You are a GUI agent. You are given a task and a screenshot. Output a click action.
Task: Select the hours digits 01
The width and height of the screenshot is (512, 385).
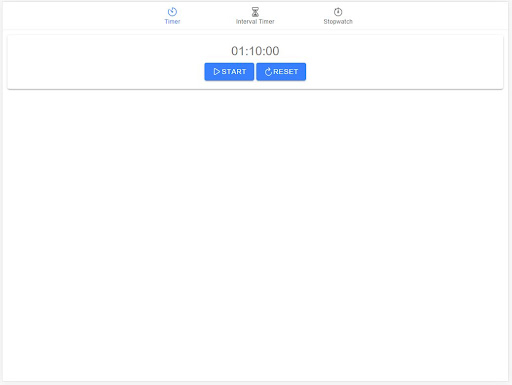click(x=238, y=51)
